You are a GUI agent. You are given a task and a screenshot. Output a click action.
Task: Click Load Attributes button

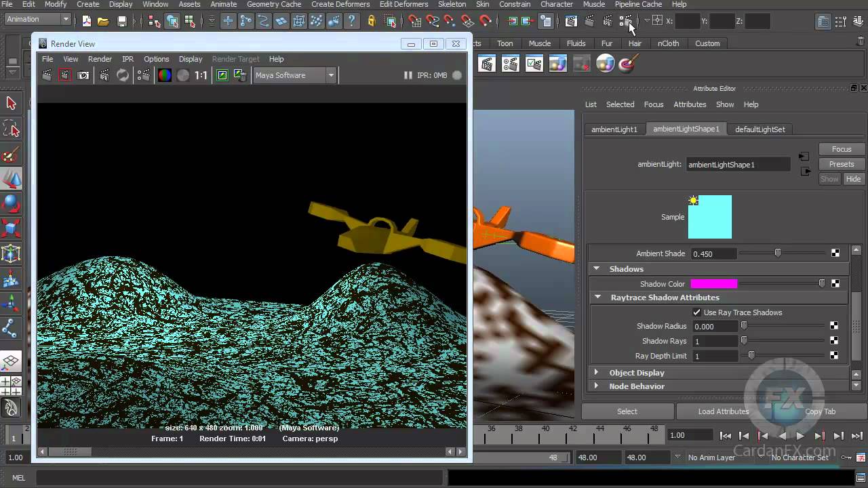(724, 411)
